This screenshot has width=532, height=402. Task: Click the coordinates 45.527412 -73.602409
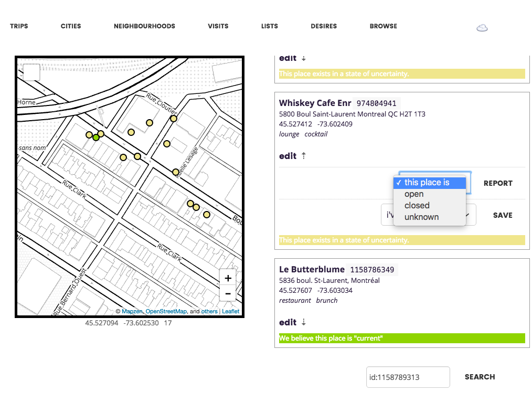click(316, 124)
